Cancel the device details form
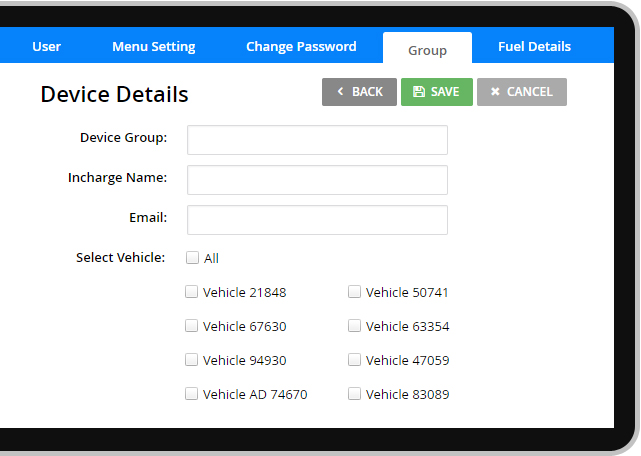The width and height of the screenshot is (641, 456). 521,92
